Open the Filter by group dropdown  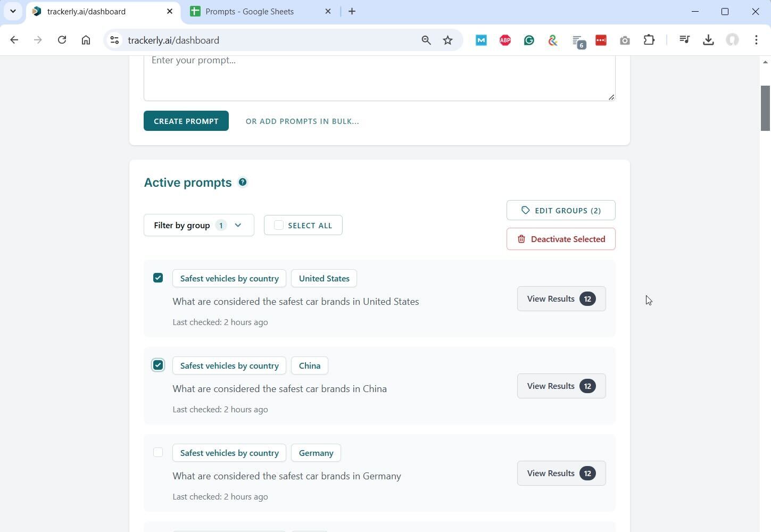click(198, 225)
